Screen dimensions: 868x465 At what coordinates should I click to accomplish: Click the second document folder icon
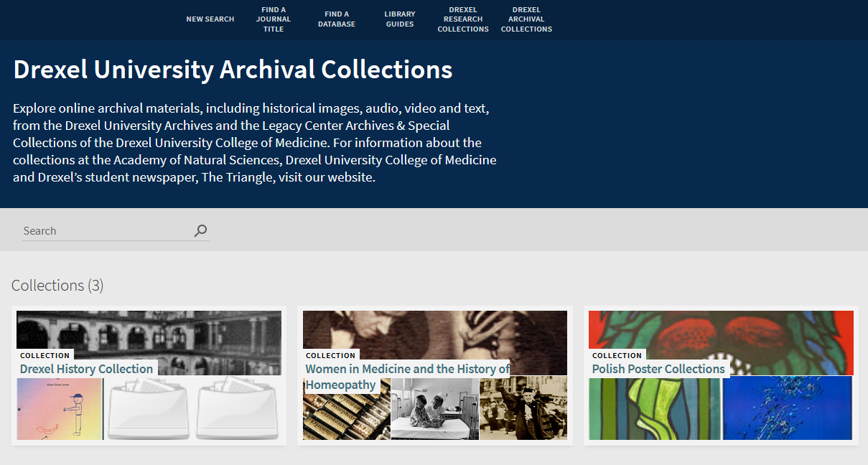(x=238, y=409)
